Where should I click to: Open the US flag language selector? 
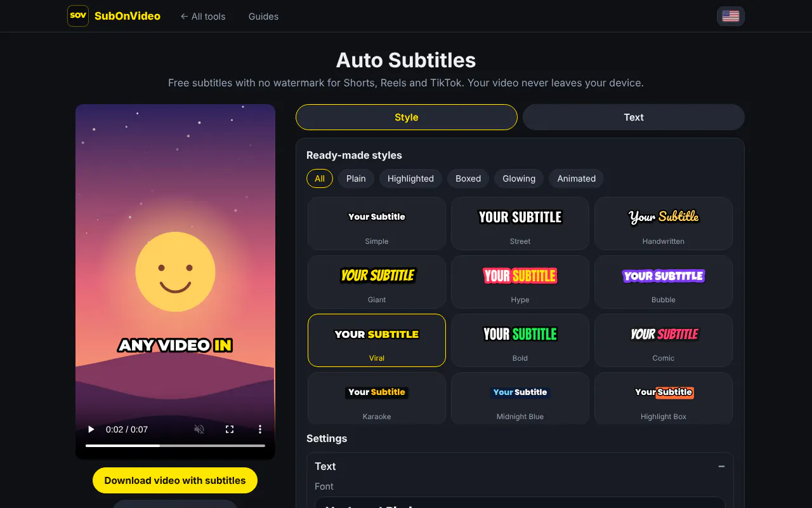[731, 16]
